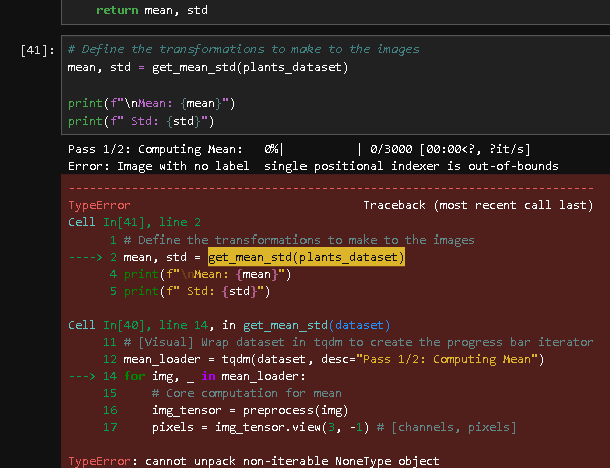Click traceback line 11 Visual comment
This screenshot has height=468, width=610.
(x=358, y=342)
